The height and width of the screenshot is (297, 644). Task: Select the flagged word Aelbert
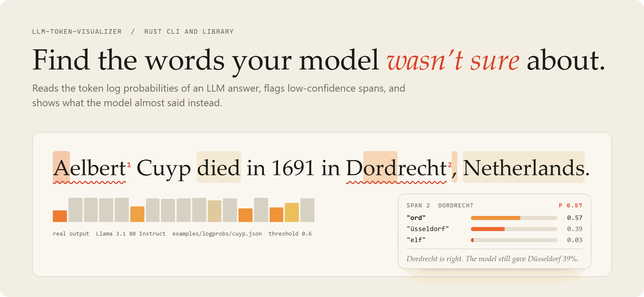[90, 168]
